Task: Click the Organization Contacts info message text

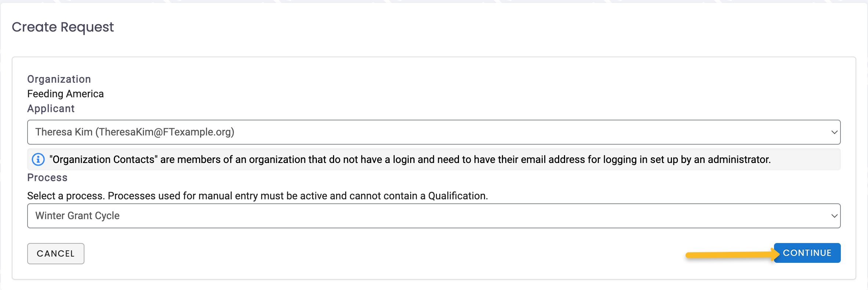Action: click(410, 159)
